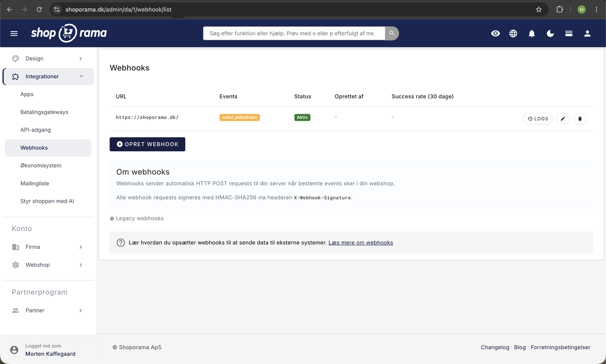Click the Events column header
606x364 pixels.
click(228, 97)
